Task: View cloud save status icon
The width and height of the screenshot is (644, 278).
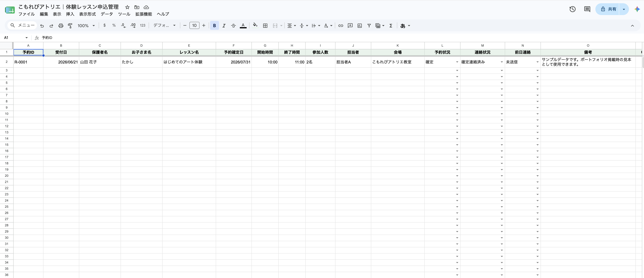Action: [x=146, y=7]
